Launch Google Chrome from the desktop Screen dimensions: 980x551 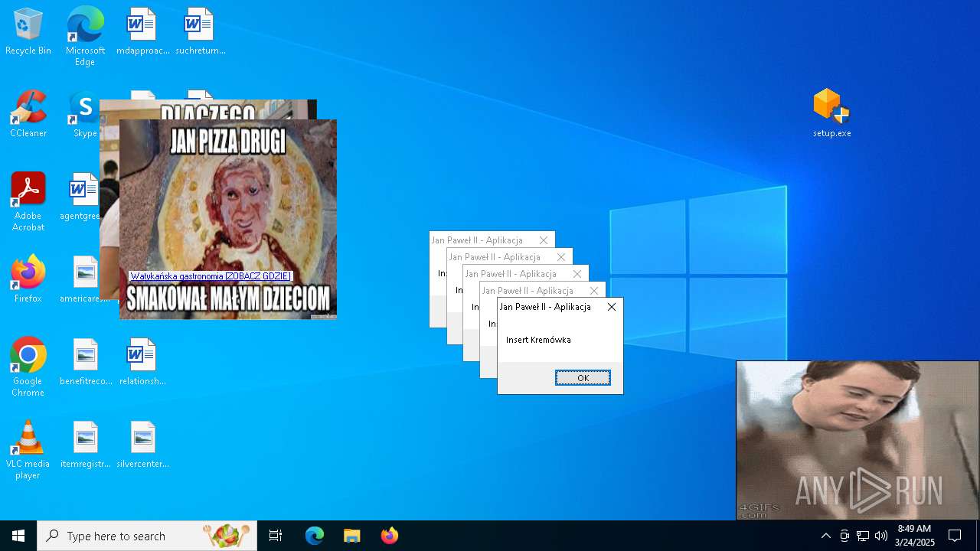click(28, 367)
